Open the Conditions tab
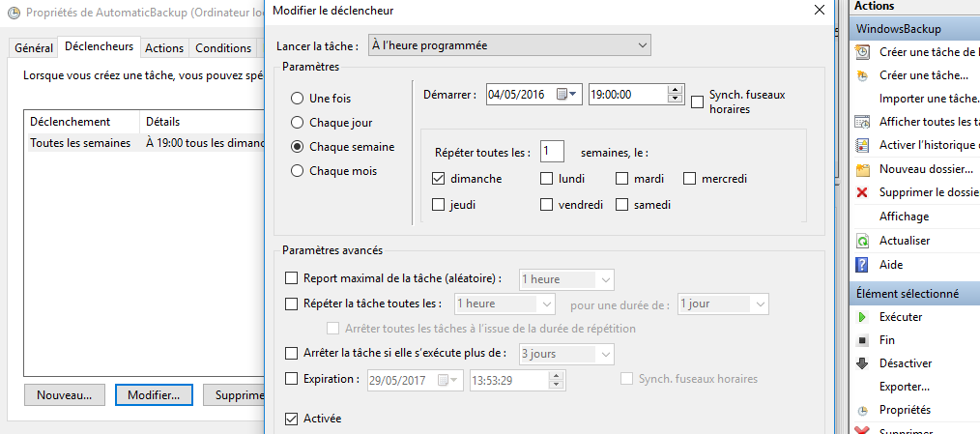Screen dimensions: 980x434 click(x=223, y=48)
